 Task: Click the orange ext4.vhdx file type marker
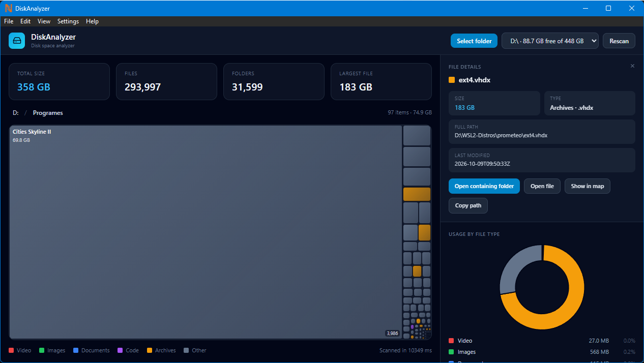(452, 80)
